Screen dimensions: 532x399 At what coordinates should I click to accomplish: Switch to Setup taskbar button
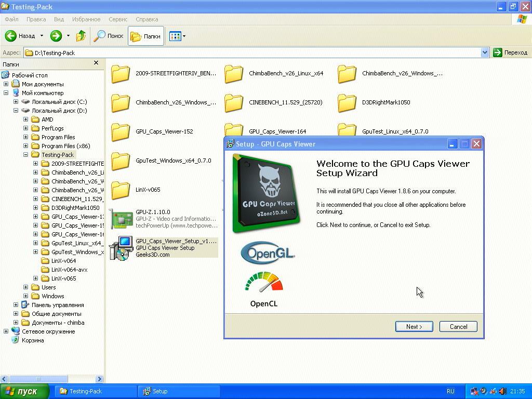point(179,391)
